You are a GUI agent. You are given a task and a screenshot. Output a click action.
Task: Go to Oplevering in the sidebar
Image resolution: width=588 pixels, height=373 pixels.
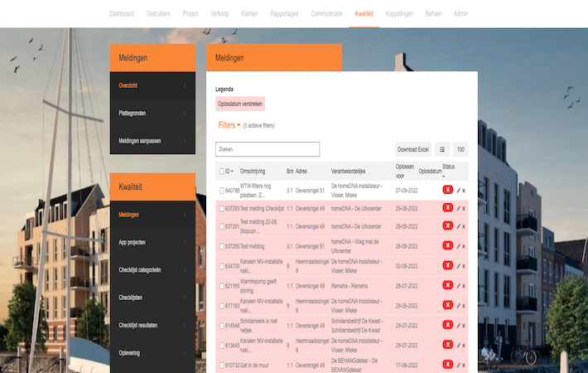click(x=152, y=353)
